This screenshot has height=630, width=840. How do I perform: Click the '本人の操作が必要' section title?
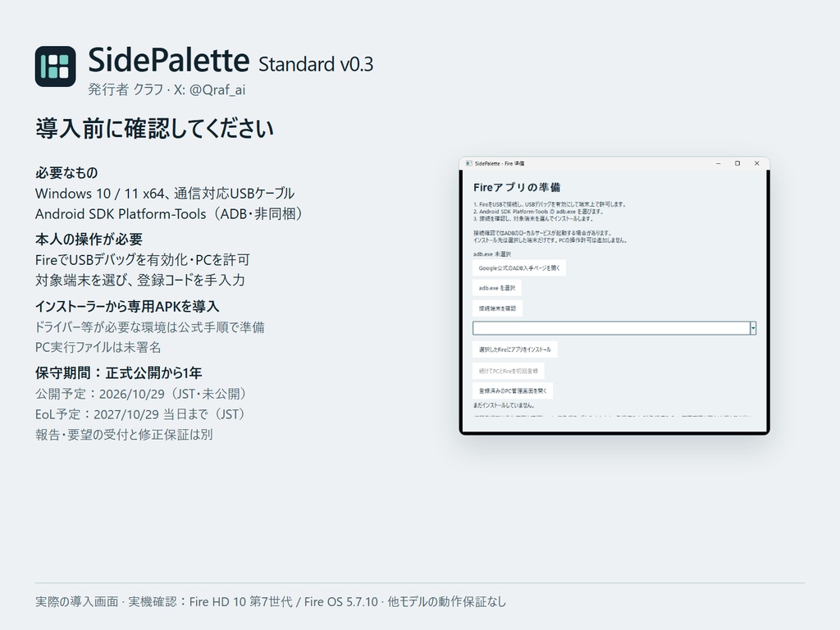89,239
